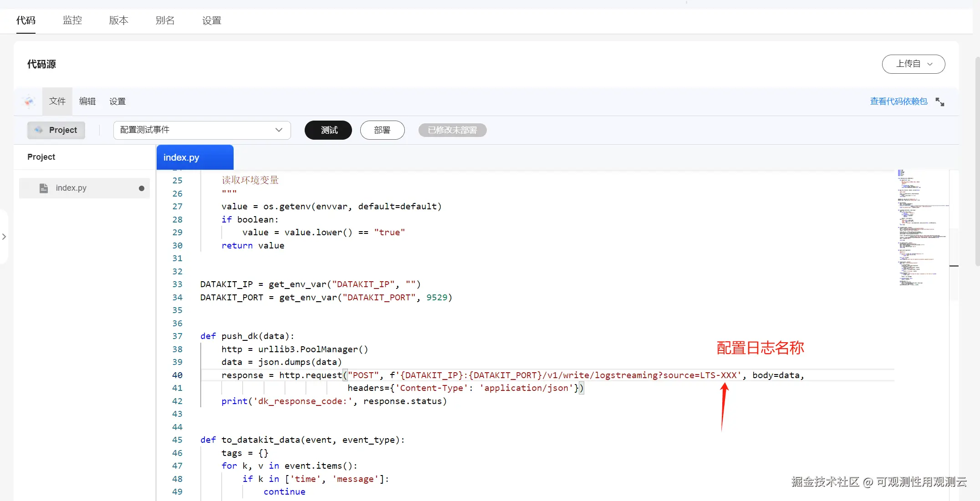Open the 上传自 upload source dropdown
The height and width of the screenshot is (501, 980).
pyautogui.click(x=913, y=64)
